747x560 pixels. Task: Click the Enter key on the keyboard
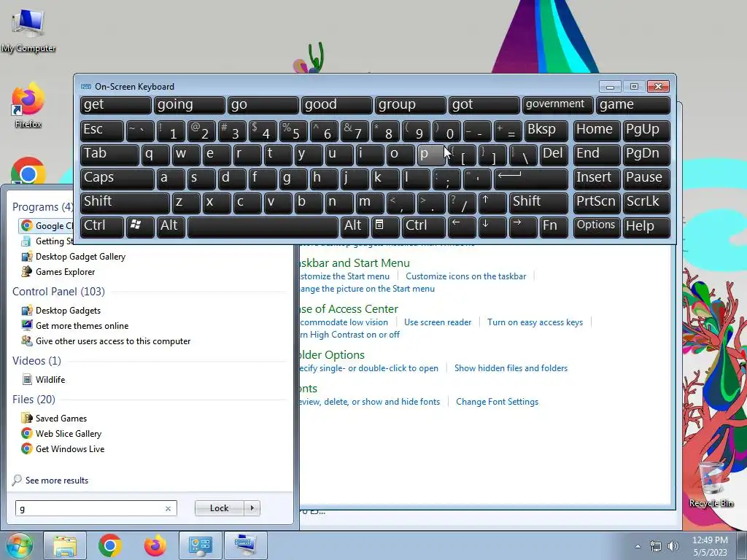pyautogui.click(x=531, y=179)
